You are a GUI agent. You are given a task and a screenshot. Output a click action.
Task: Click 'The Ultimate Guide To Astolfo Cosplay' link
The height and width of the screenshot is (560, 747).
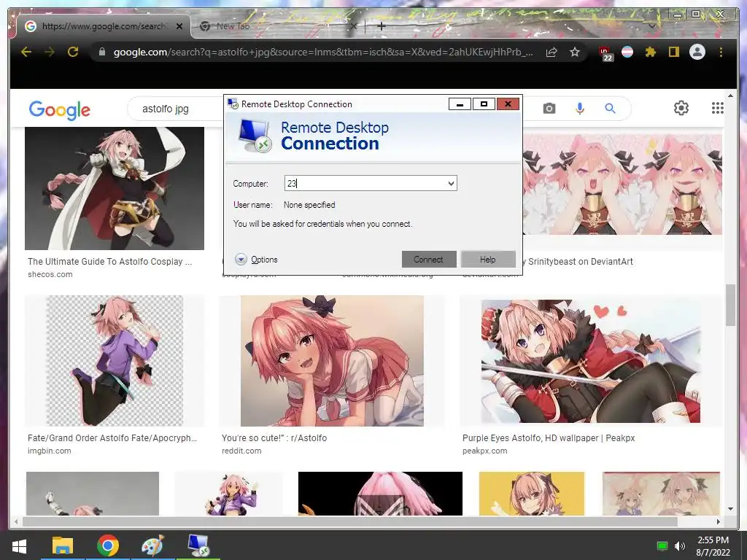coord(110,262)
